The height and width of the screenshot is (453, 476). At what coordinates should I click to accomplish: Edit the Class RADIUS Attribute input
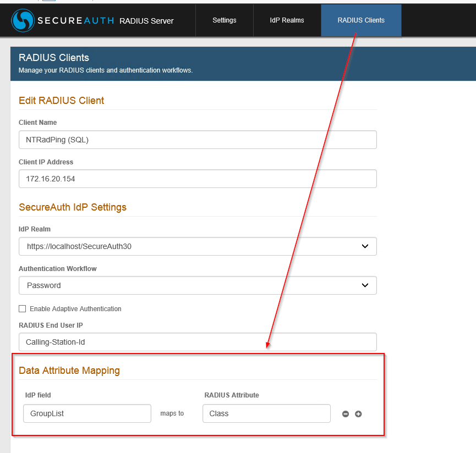266,413
